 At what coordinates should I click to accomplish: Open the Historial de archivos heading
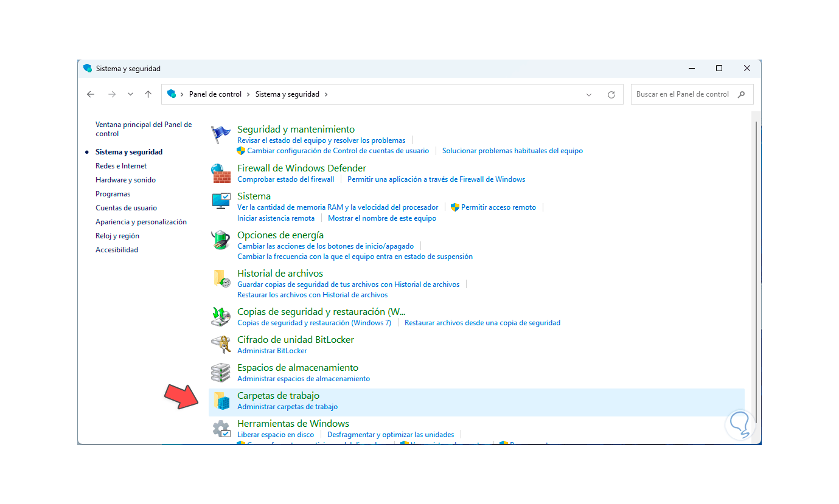280,273
